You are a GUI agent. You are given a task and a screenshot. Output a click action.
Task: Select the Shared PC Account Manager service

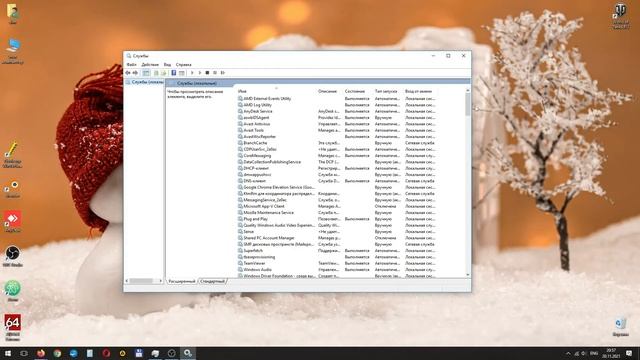(x=337, y=238)
